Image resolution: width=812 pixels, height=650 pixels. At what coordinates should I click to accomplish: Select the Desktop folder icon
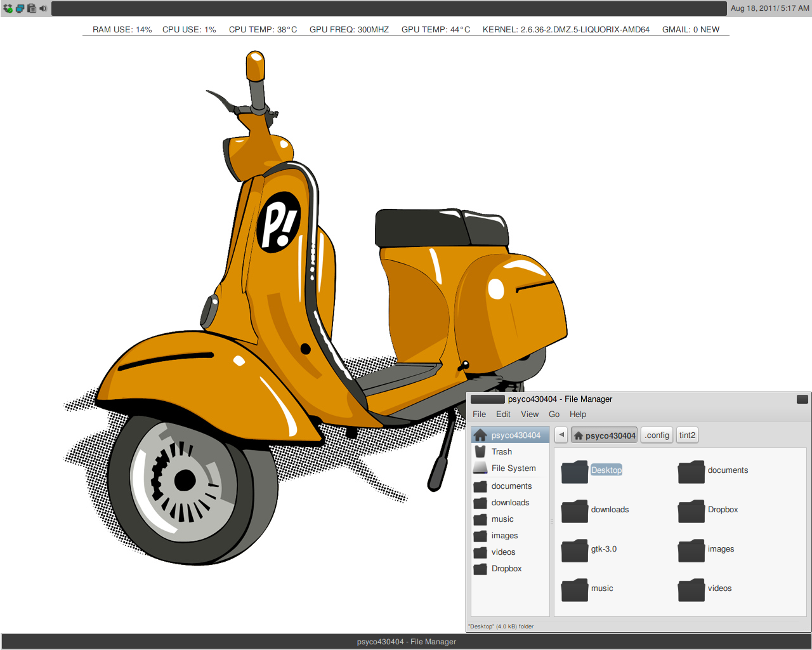[575, 472]
